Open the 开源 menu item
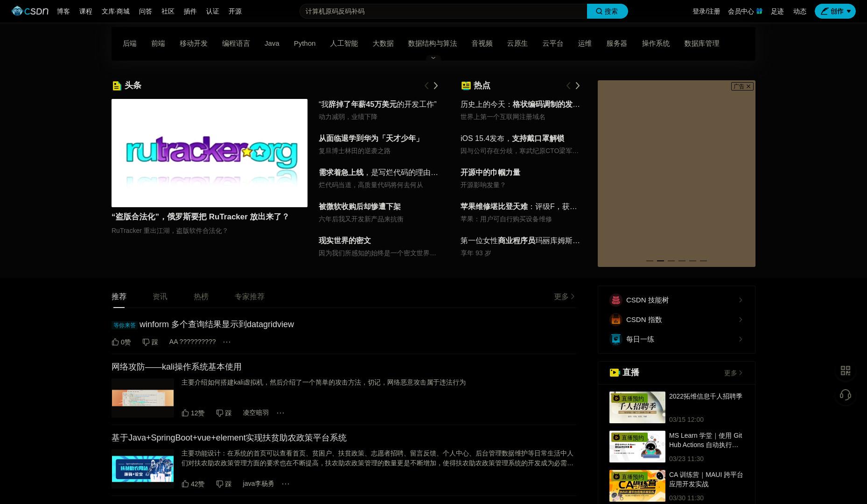The width and height of the screenshot is (867, 504). tap(235, 11)
